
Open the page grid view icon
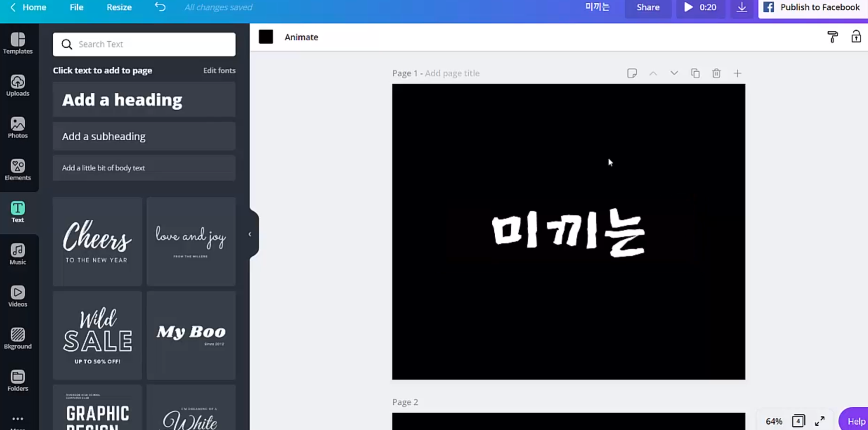coord(798,421)
